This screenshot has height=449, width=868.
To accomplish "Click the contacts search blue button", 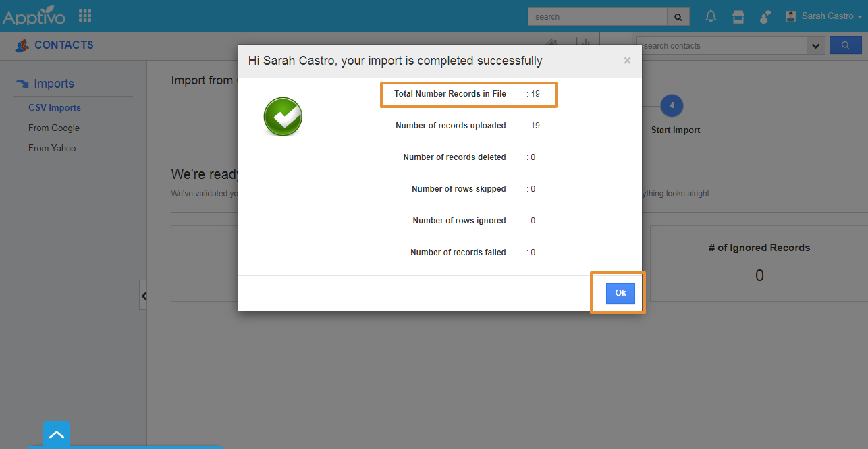I will tap(845, 45).
